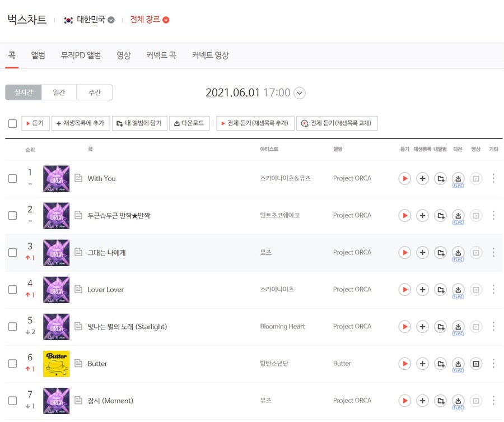Switch the chart to 주간 view

[95, 92]
